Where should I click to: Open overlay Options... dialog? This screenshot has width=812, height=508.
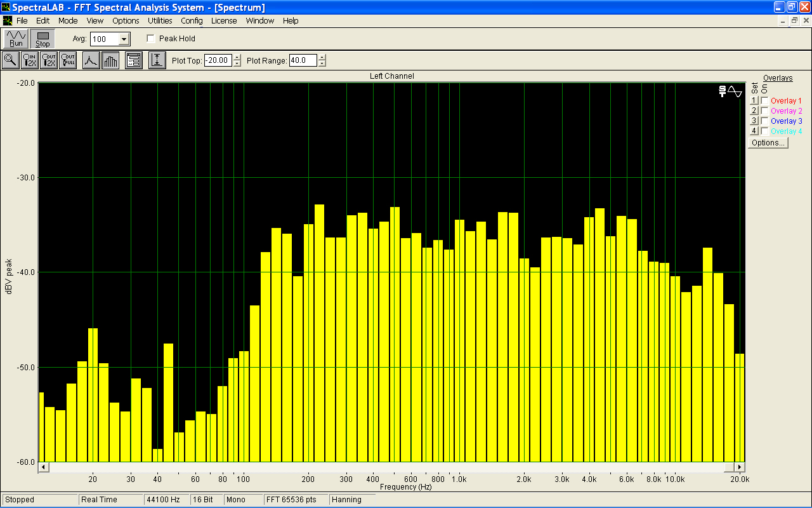point(768,143)
